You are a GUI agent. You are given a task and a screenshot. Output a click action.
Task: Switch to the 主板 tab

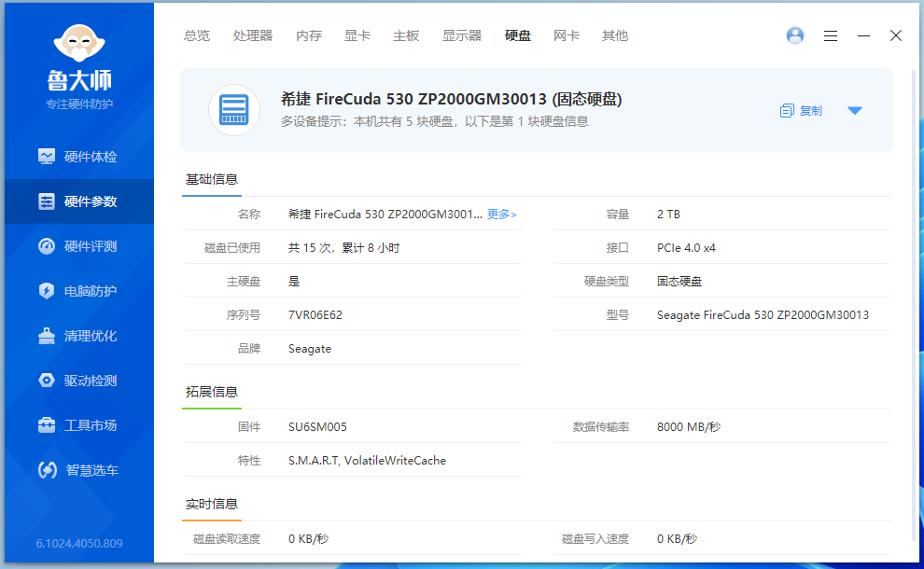406,36
